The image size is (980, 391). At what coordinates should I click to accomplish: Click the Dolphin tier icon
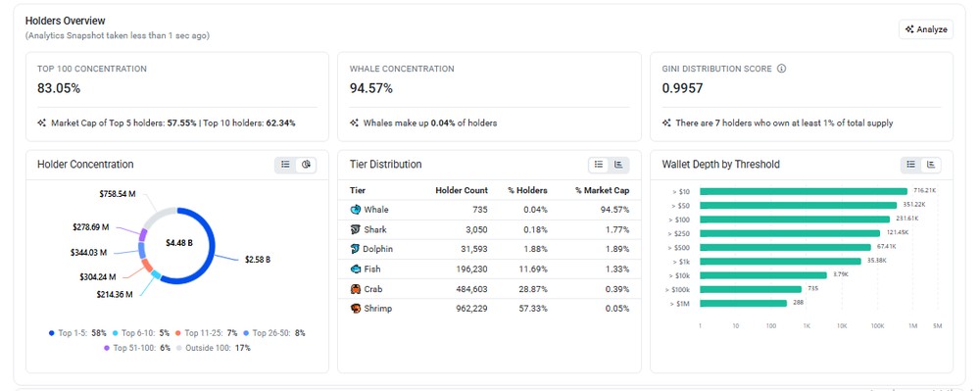(x=355, y=249)
